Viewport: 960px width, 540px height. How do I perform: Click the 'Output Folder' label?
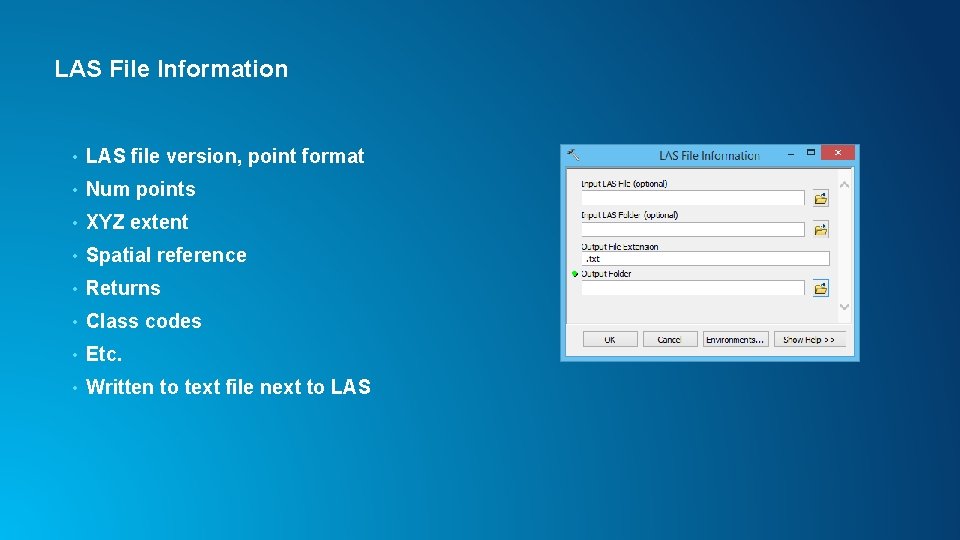606,274
